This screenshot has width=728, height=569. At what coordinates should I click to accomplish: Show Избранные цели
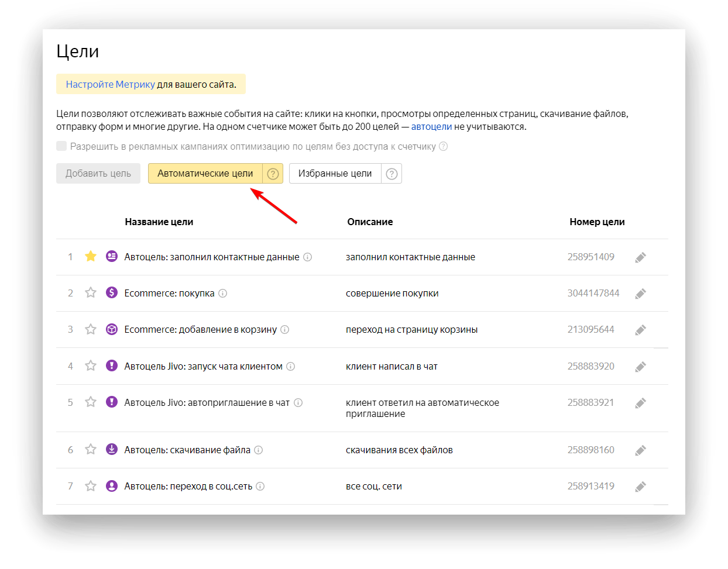[335, 174]
